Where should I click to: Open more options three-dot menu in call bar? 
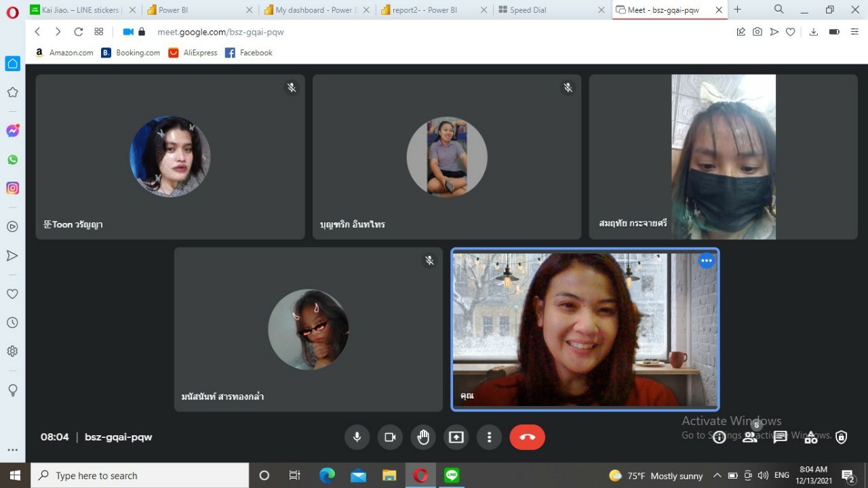(x=489, y=437)
